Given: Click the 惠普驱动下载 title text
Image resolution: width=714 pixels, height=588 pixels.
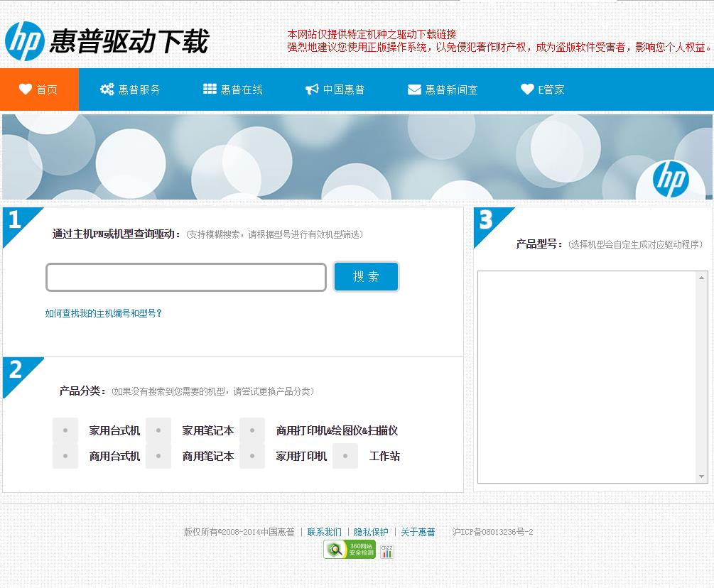Looking at the screenshot, I should [129, 41].
